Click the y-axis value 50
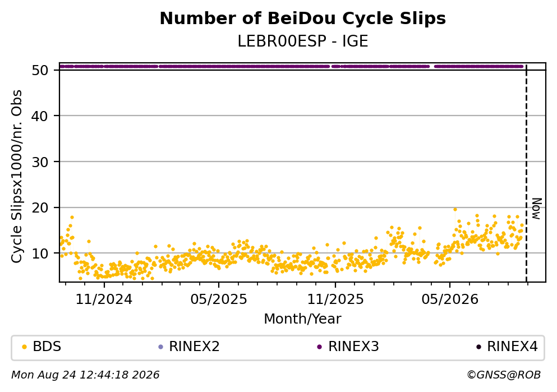 (40, 70)
